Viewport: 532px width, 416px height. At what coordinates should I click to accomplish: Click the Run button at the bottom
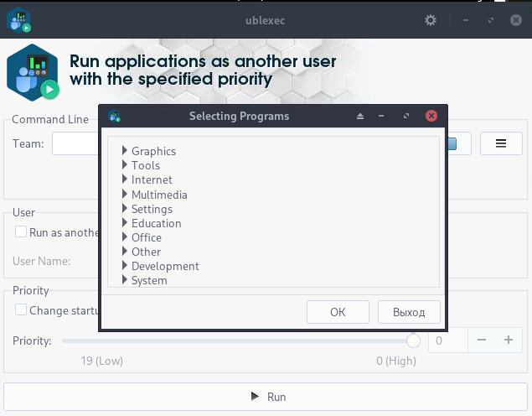click(266, 397)
